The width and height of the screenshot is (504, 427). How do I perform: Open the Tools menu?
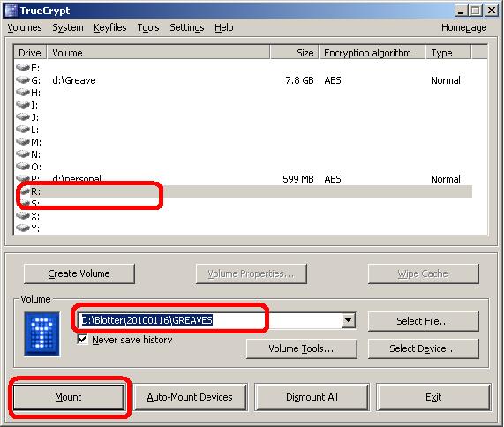click(x=148, y=27)
